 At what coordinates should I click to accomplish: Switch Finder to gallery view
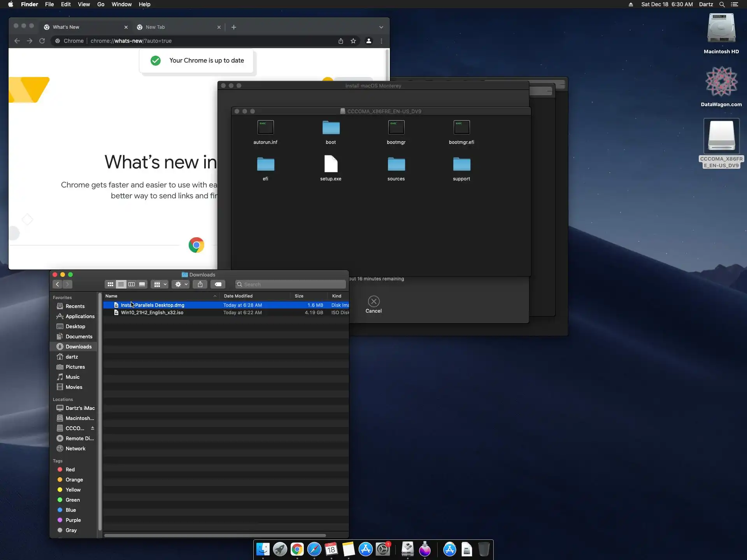tap(142, 284)
